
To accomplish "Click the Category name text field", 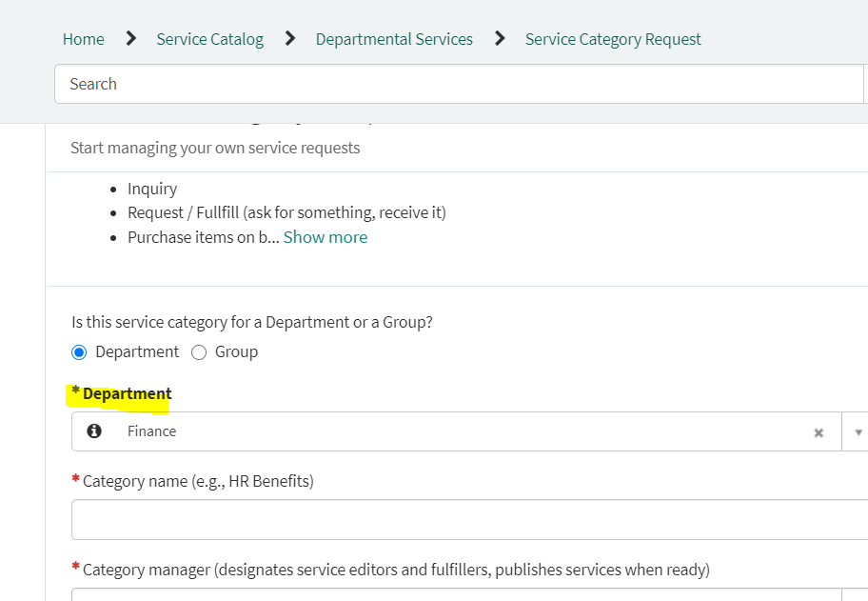I will (x=469, y=520).
